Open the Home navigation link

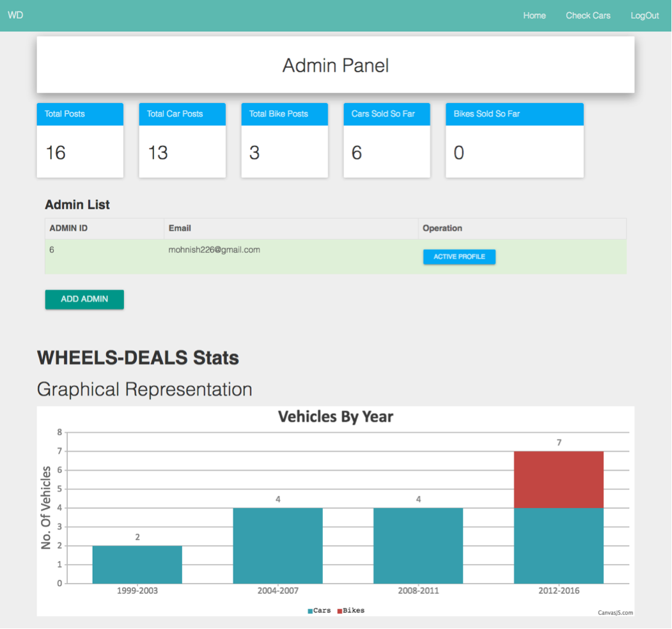[x=534, y=15]
